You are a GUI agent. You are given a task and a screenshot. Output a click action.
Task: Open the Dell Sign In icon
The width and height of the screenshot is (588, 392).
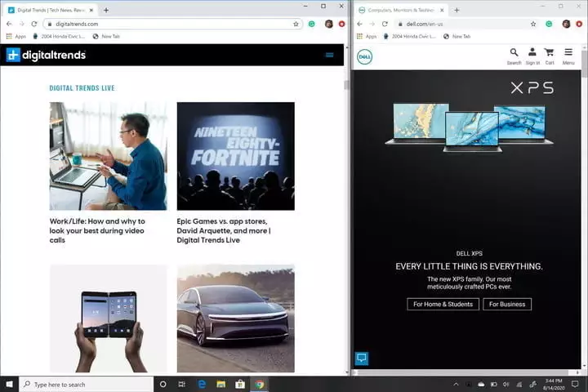pyautogui.click(x=532, y=55)
